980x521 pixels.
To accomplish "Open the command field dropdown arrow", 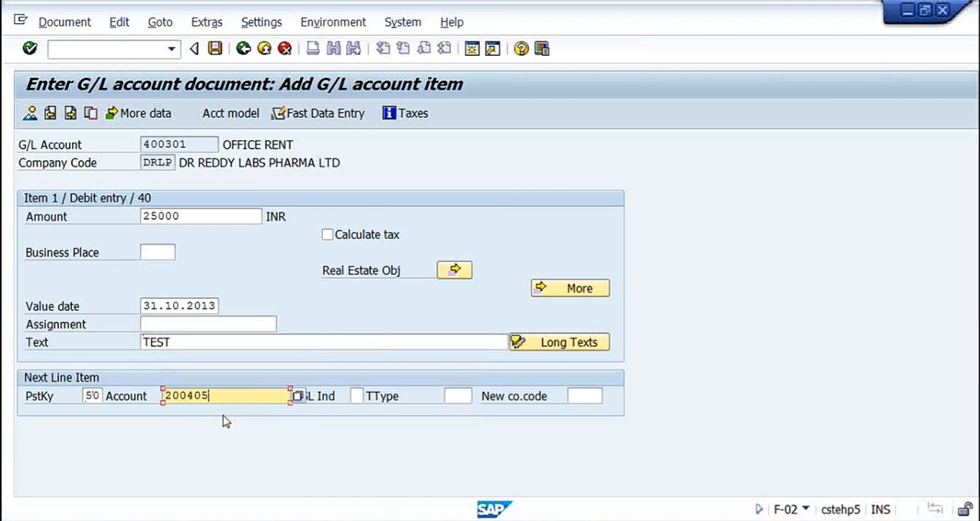I will 171,49.
